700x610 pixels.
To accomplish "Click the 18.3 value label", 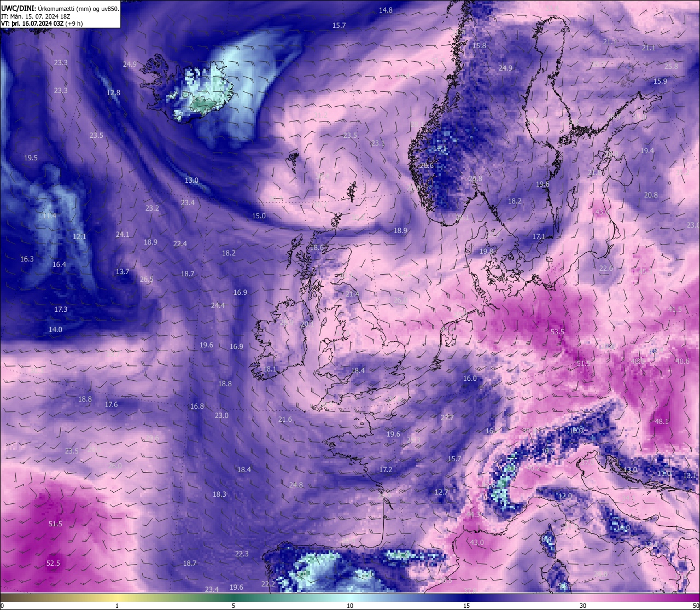I will pos(219,494).
